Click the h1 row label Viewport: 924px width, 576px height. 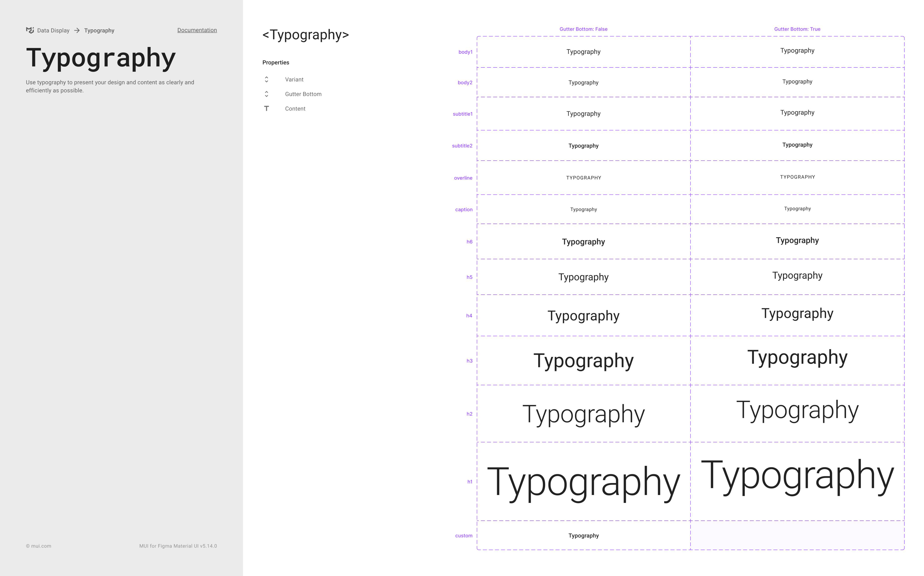pos(470,482)
